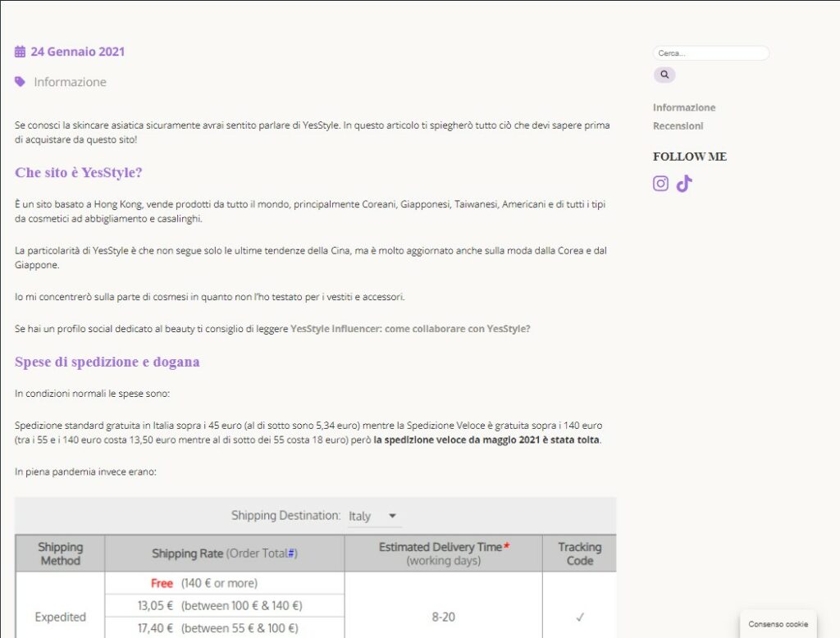The width and height of the screenshot is (840, 638).
Task: Click the magnifier search button
Action: (x=664, y=75)
